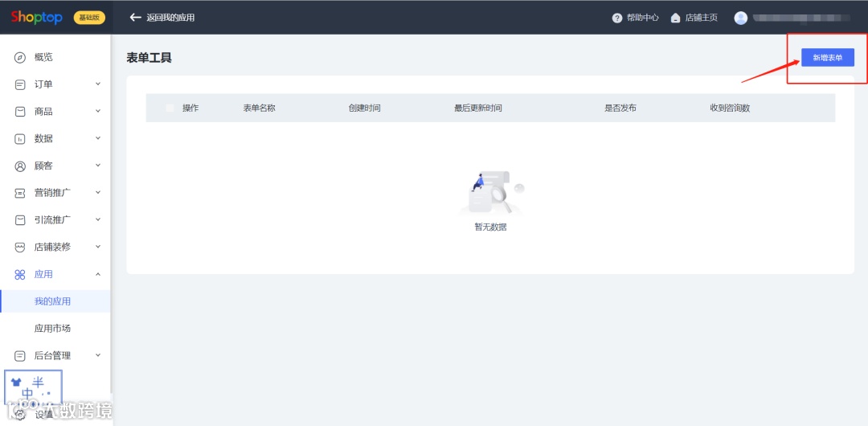Click the 表单名称 column header

pyautogui.click(x=259, y=108)
